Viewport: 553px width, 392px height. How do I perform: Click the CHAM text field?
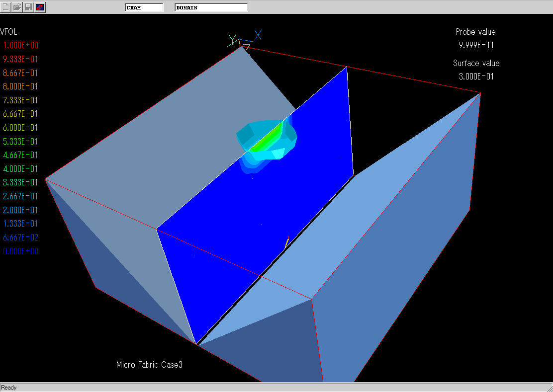pyautogui.click(x=144, y=7)
